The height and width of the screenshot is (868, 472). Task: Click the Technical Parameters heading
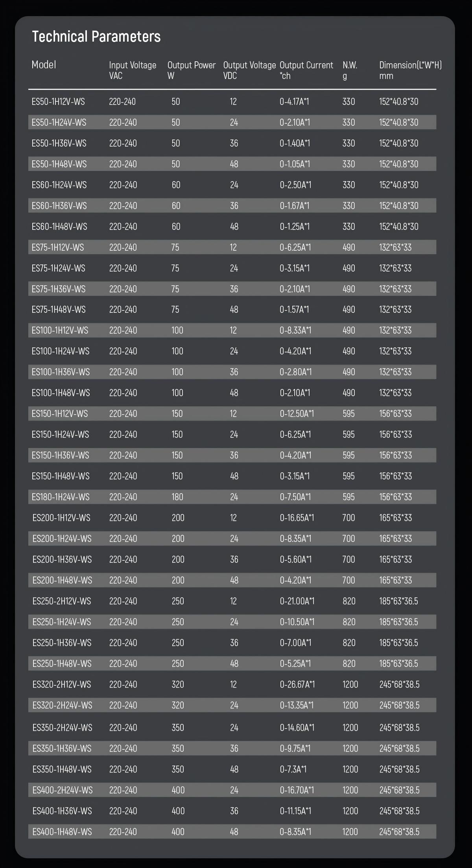click(x=96, y=37)
